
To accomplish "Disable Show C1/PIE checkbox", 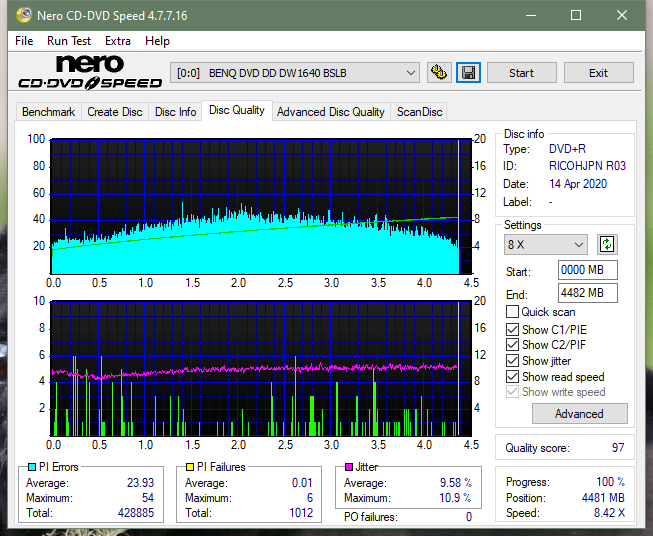I will click(512, 329).
